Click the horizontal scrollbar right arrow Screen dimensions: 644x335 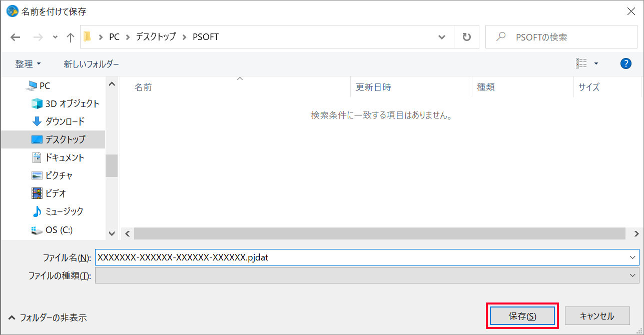(636, 233)
